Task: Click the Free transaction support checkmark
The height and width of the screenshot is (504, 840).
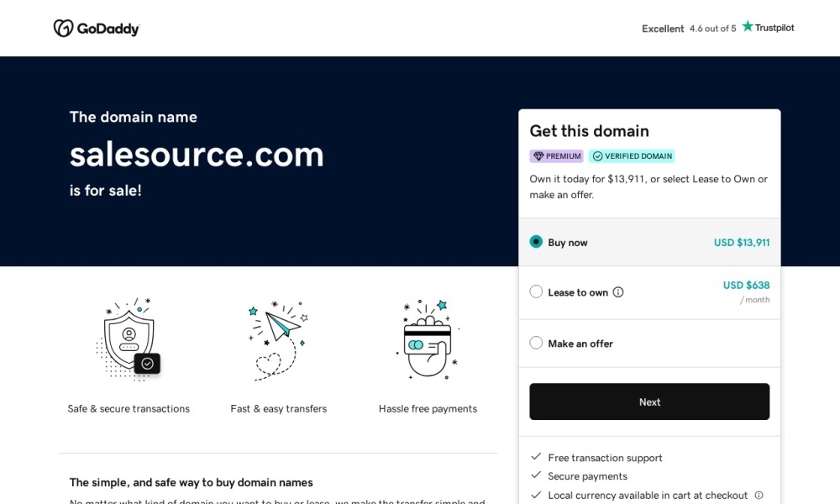Action: pyautogui.click(x=537, y=457)
